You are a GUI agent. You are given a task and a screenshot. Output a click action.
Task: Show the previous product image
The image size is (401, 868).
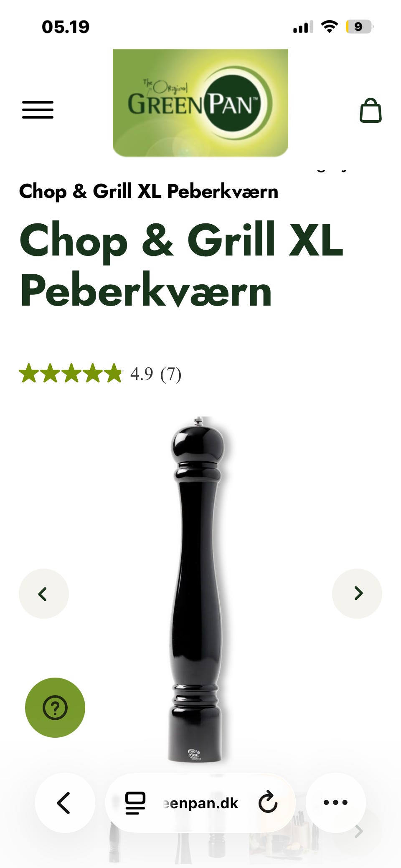coord(44,593)
